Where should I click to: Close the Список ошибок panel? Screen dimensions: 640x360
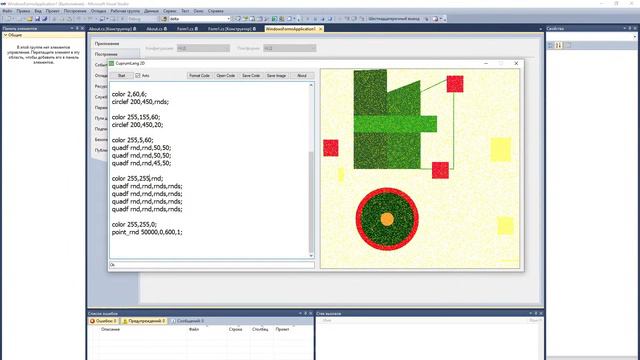311,313
